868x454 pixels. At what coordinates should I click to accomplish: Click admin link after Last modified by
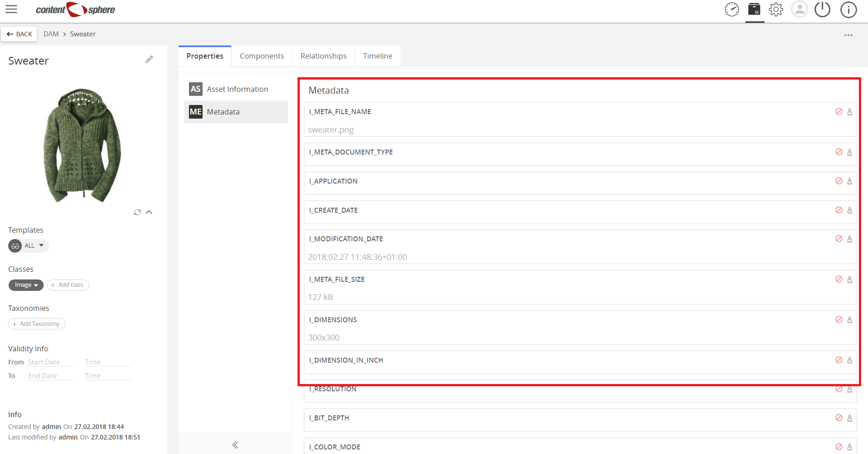click(68, 437)
